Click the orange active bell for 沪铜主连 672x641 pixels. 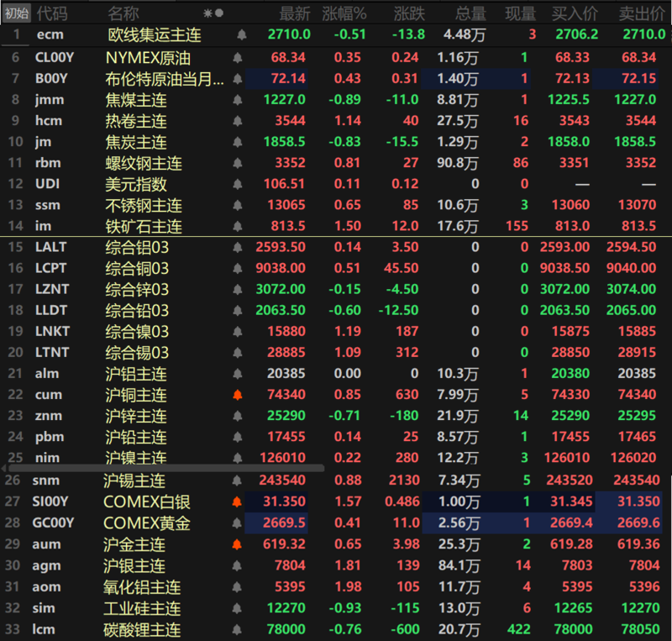(x=238, y=395)
